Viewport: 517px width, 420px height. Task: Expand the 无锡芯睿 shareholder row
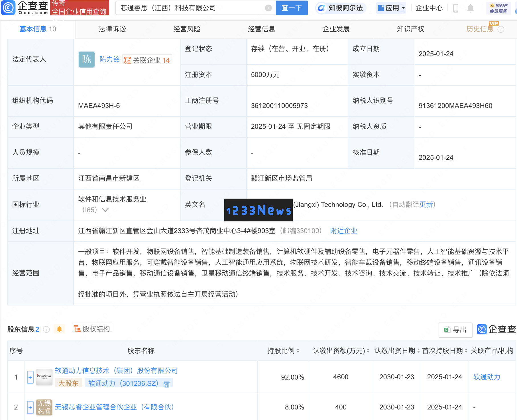(30, 407)
